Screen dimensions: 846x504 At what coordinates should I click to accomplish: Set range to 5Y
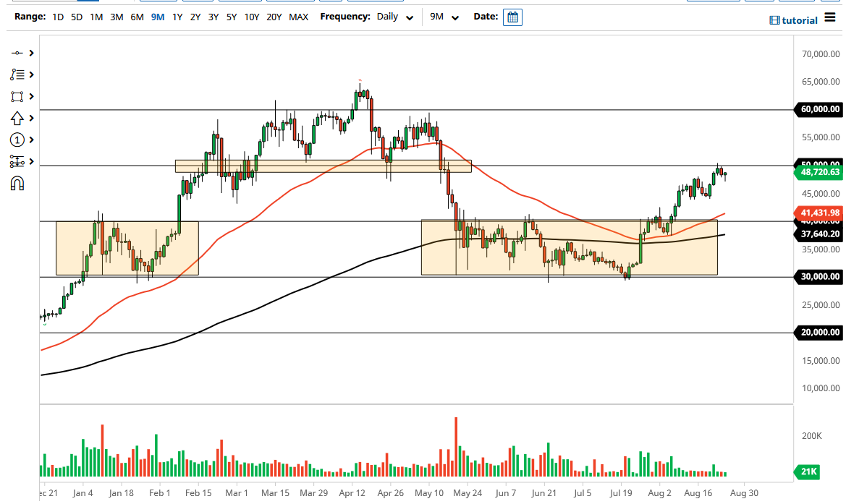click(x=232, y=17)
